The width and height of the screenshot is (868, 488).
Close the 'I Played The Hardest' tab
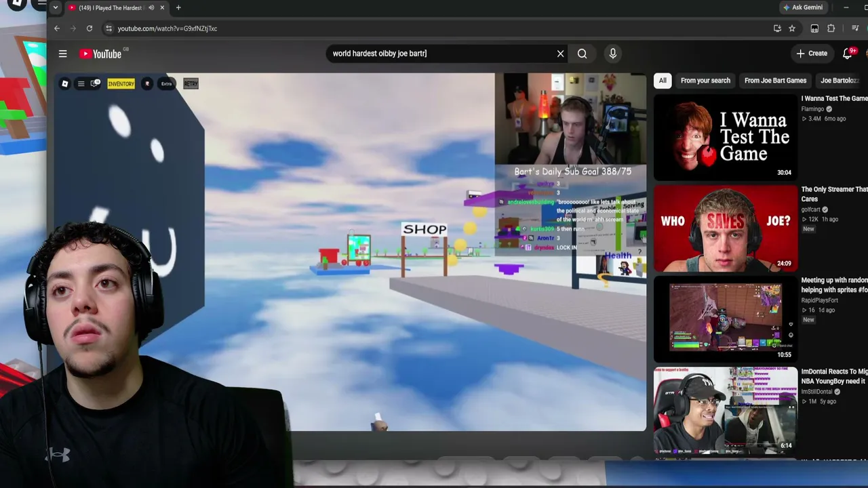[162, 7]
